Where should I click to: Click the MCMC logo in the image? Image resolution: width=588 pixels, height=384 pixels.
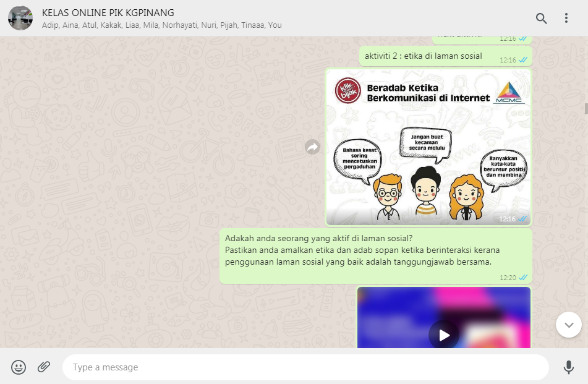511,93
